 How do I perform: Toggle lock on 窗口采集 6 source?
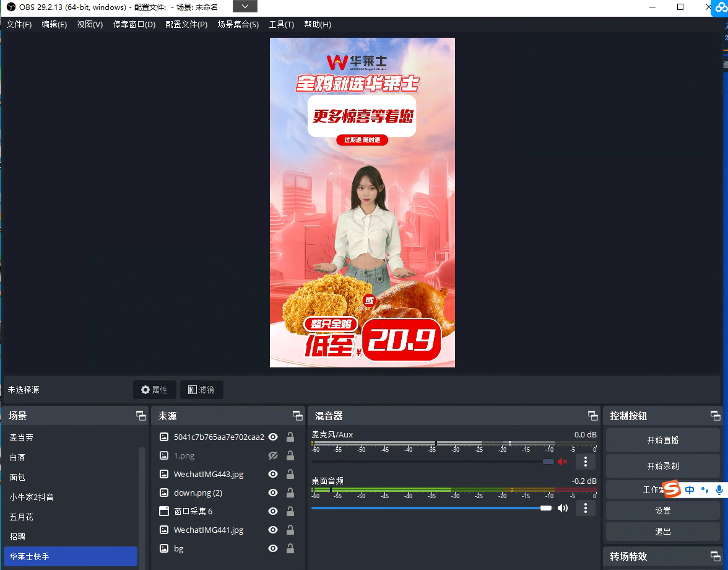[290, 512]
